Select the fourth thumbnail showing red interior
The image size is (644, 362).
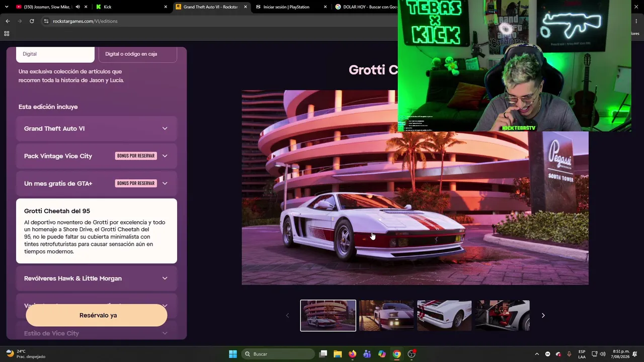click(502, 316)
